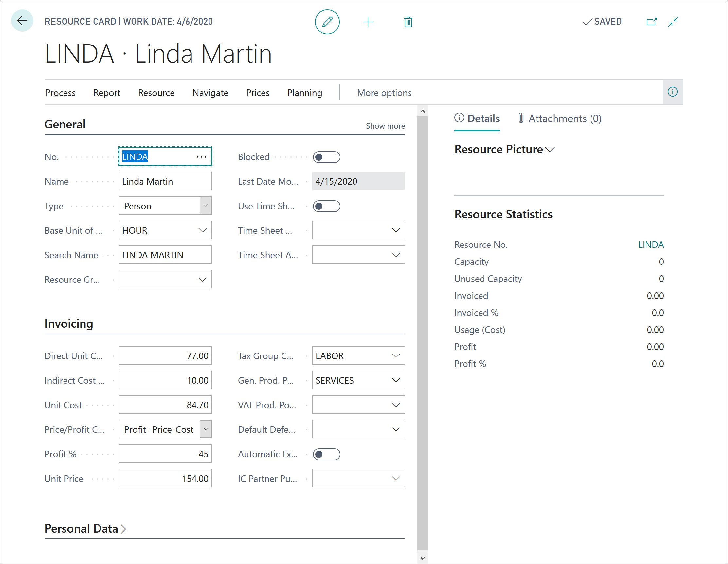Click the Unit Price input field
Image resolution: width=728 pixels, height=564 pixels.
point(165,479)
